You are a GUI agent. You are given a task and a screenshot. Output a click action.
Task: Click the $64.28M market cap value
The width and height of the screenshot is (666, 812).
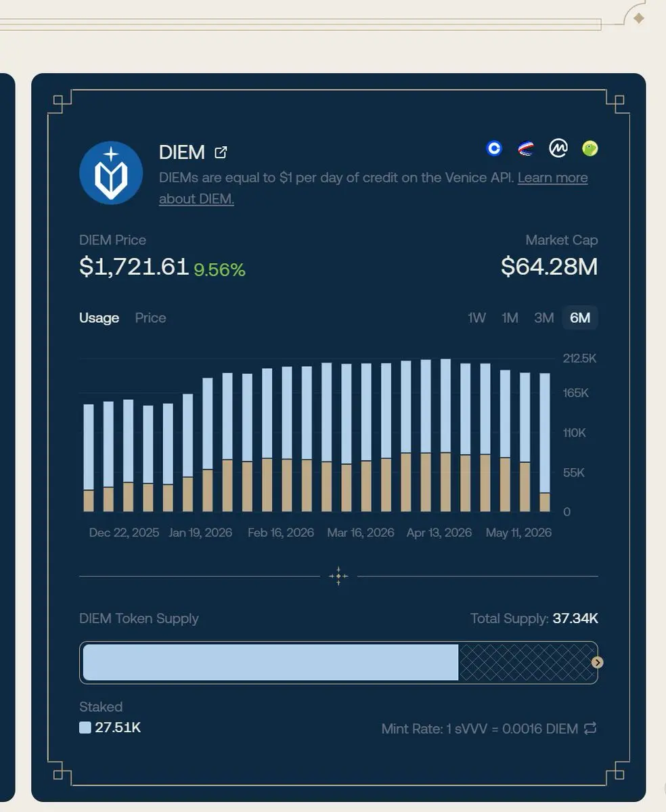(x=550, y=267)
